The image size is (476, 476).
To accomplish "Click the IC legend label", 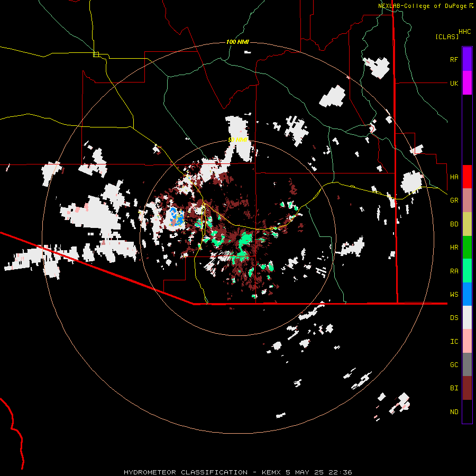I will 454,342.
